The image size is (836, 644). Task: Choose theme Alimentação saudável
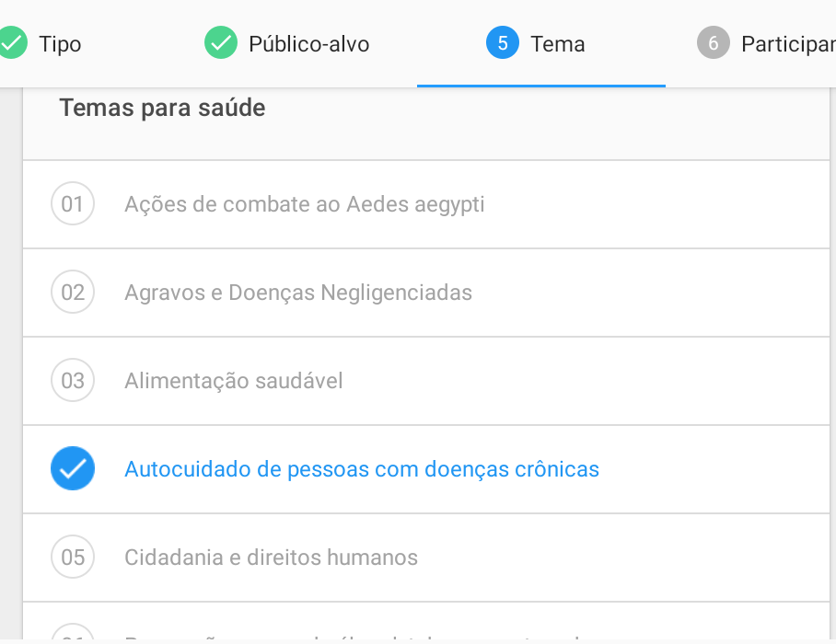[x=426, y=381]
